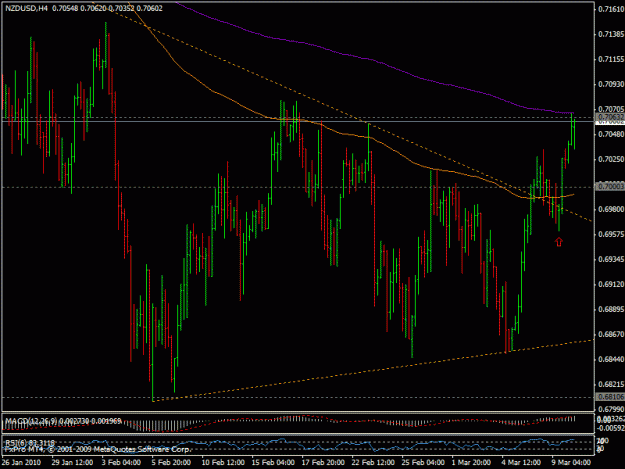Select the purple moving average line
This screenshot has height=469, width=625.
tap(369, 59)
